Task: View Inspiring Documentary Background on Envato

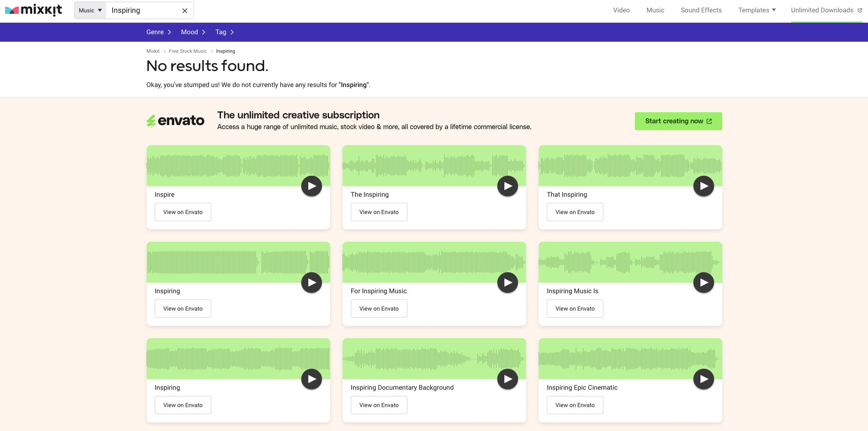Action: click(x=379, y=405)
